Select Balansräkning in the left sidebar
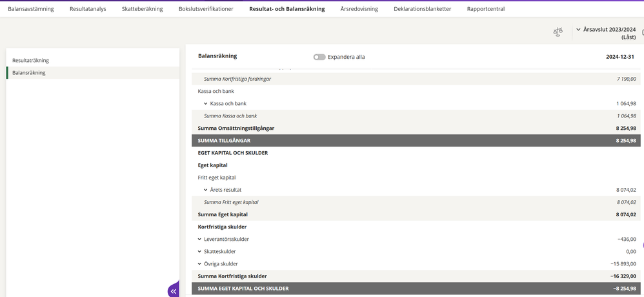Image resolution: width=644 pixels, height=297 pixels. pos(29,73)
